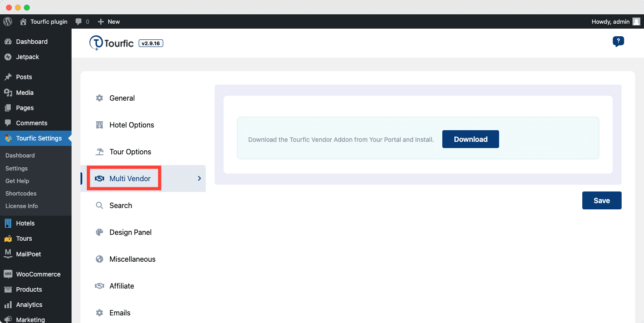Click the Multi Vendor handshake icon
The height and width of the screenshot is (323, 644).
[100, 178]
